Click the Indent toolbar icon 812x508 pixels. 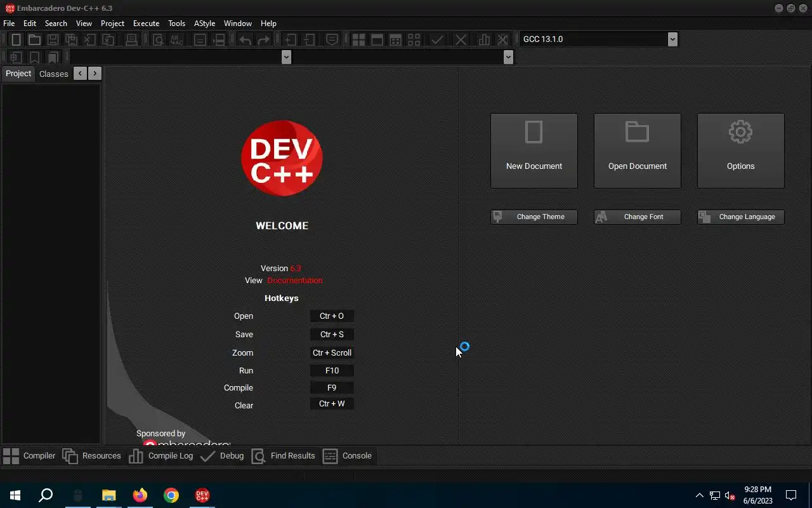[x=291, y=39]
